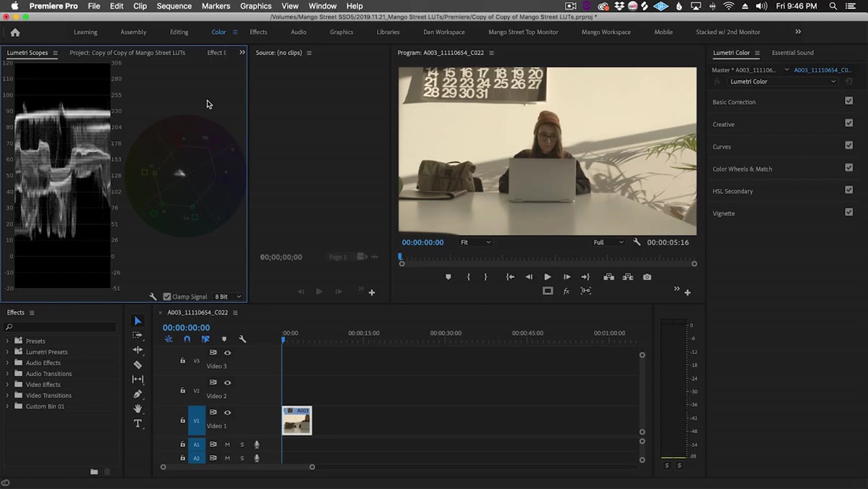The image size is (868, 489).
Task: Toggle Vignette checkbox
Action: coord(849,213)
